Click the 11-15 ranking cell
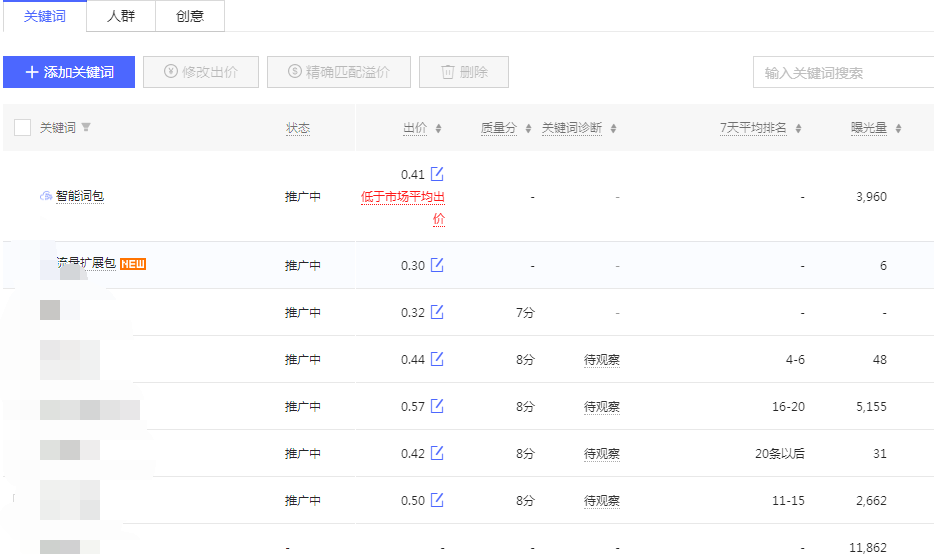 (788, 501)
